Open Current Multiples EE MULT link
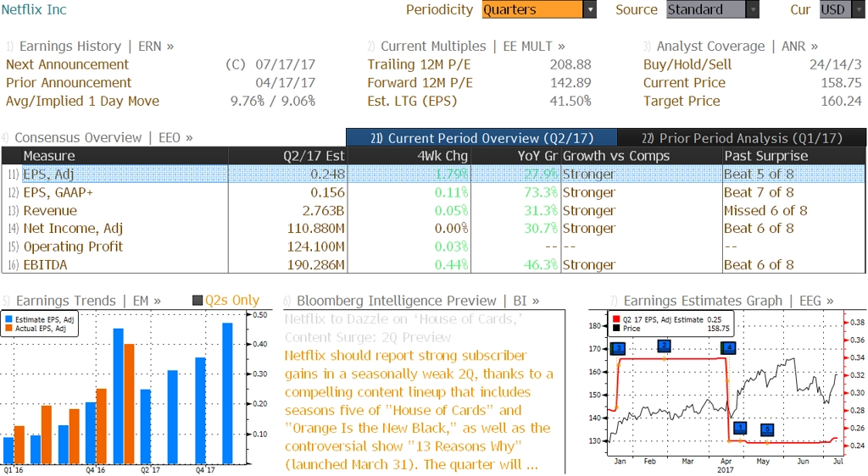 tap(473, 46)
